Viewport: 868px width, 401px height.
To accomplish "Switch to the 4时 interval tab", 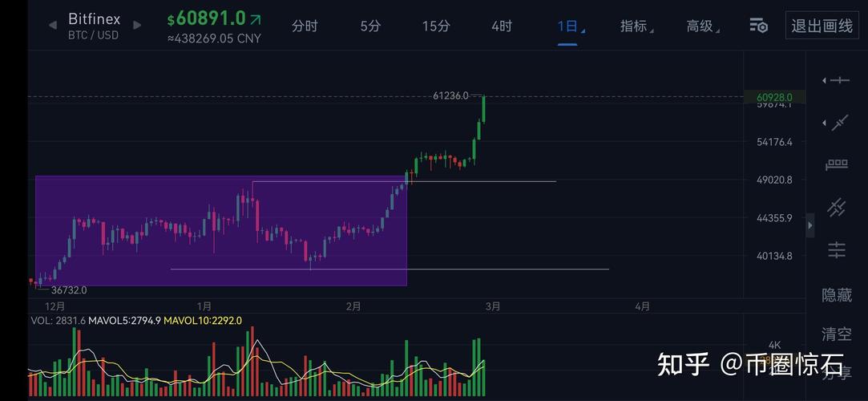I will pos(502,26).
